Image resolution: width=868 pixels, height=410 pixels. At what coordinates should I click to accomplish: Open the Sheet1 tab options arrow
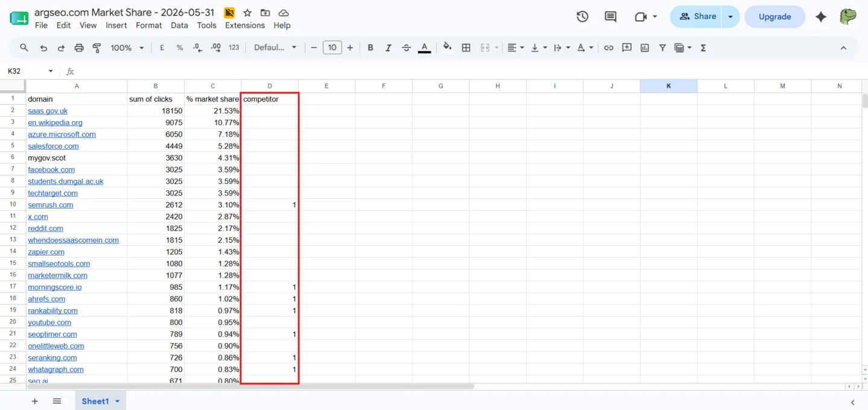117,402
